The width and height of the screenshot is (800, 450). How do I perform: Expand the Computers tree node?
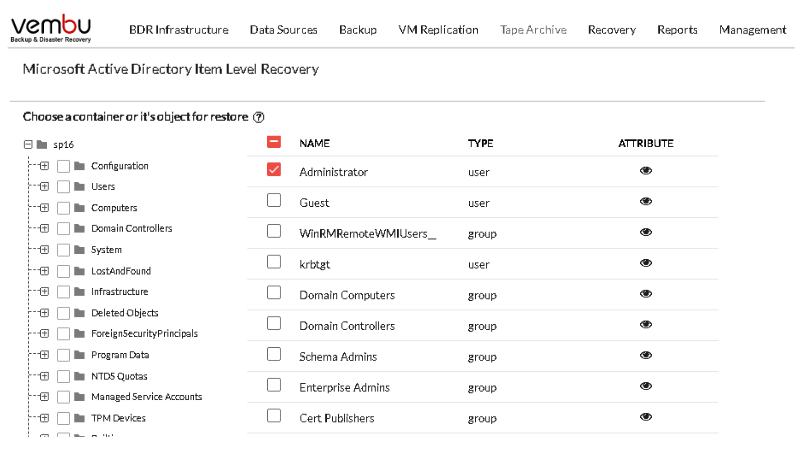44,208
